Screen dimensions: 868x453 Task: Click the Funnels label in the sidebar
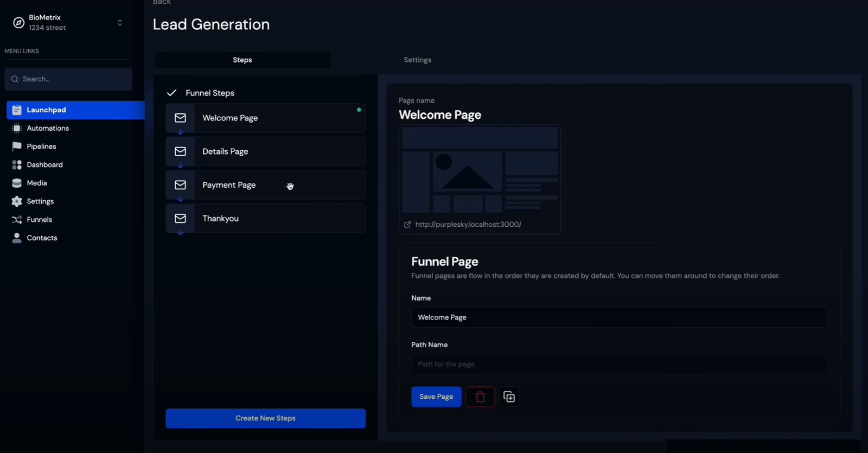tap(40, 220)
